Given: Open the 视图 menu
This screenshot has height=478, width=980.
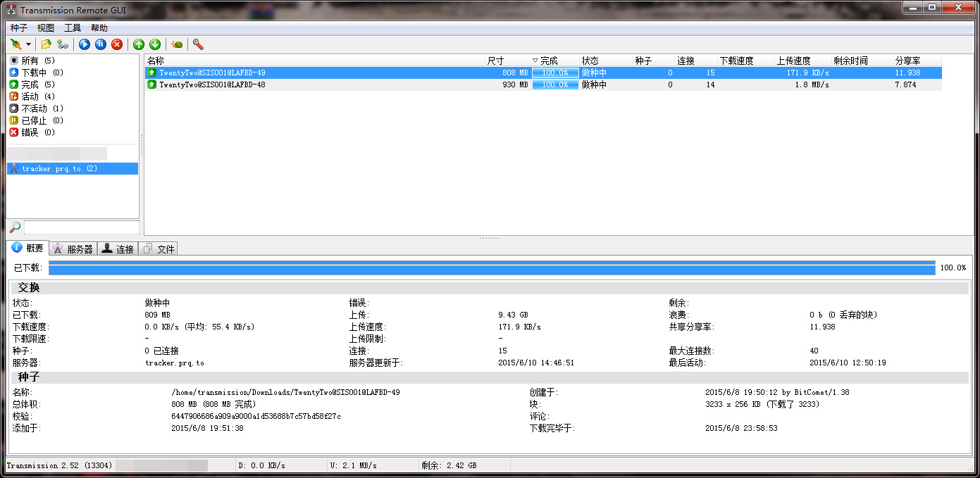Looking at the screenshot, I should tap(46, 28).
